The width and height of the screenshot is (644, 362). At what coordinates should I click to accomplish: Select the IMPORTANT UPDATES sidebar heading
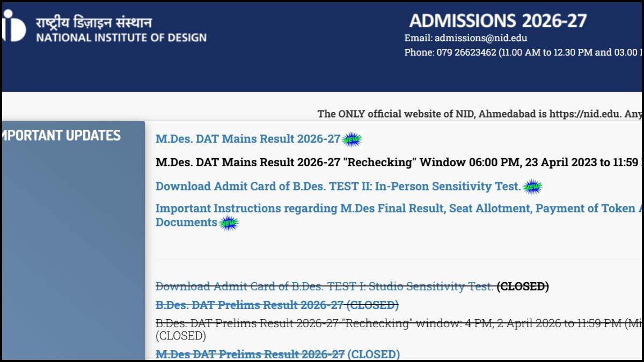tap(61, 135)
